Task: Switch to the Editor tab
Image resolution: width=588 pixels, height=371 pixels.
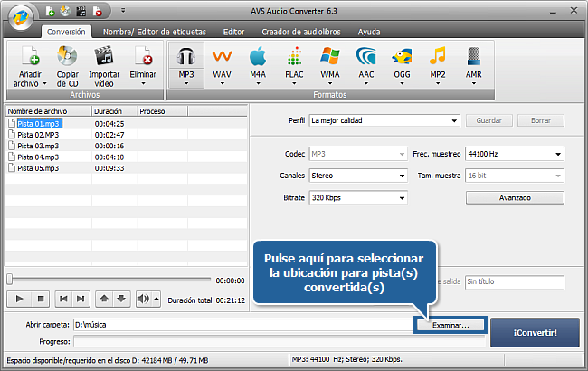Action: pos(233,32)
